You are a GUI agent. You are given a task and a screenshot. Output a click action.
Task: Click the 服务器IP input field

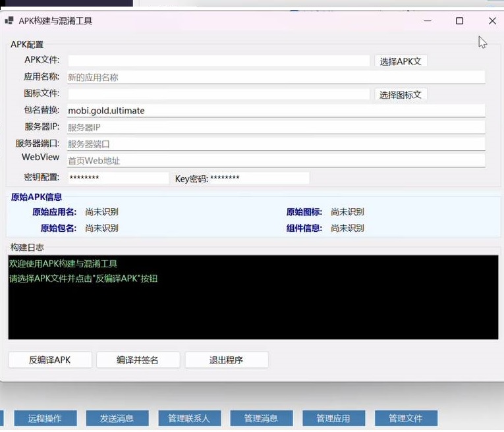[x=275, y=127]
